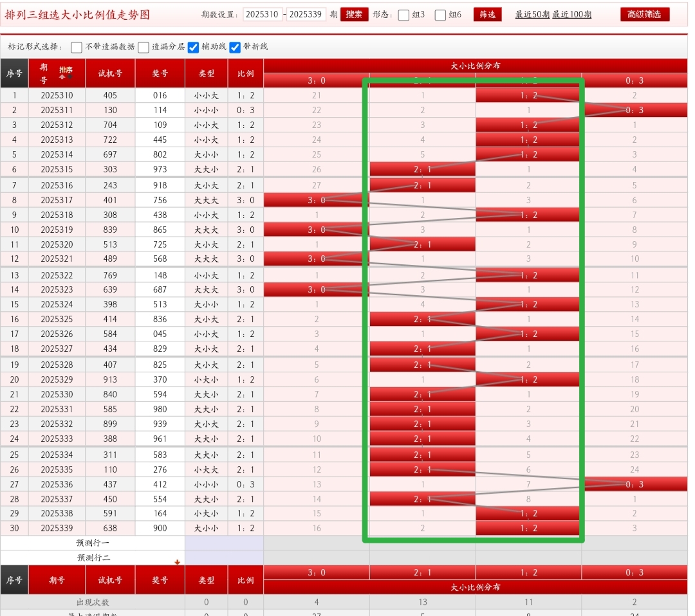Check the 组6 checkbox
This screenshot has height=616, width=695.
pos(440,15)
